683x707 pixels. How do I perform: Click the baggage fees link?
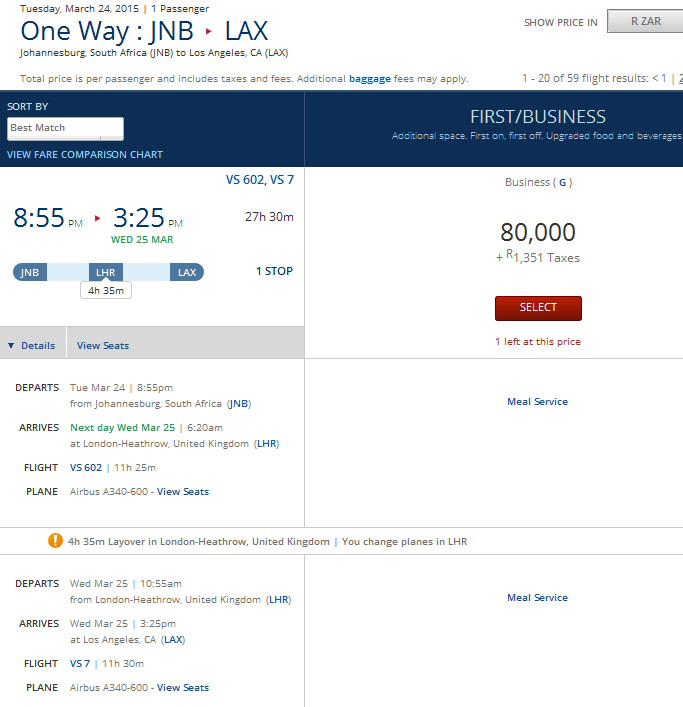(x=369, y=78)
